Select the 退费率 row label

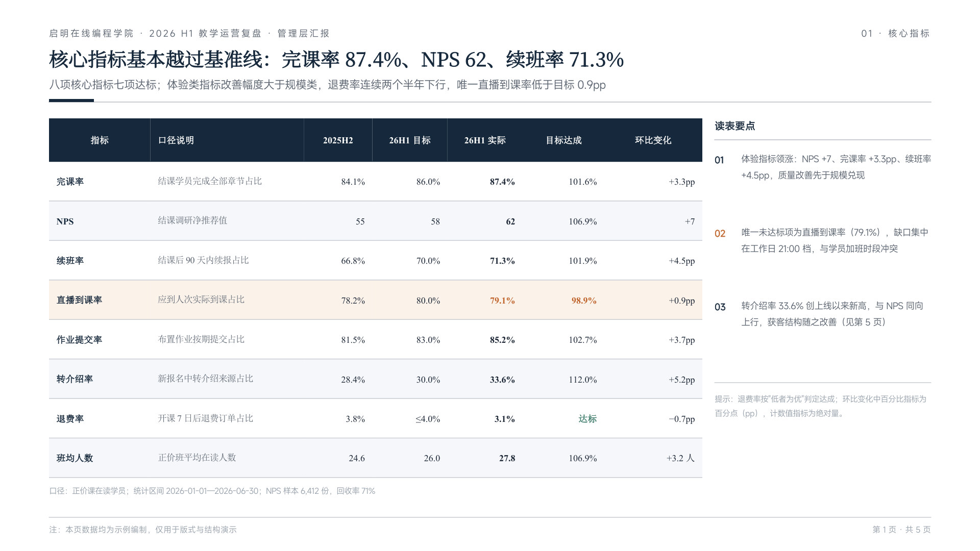point(70,419)
